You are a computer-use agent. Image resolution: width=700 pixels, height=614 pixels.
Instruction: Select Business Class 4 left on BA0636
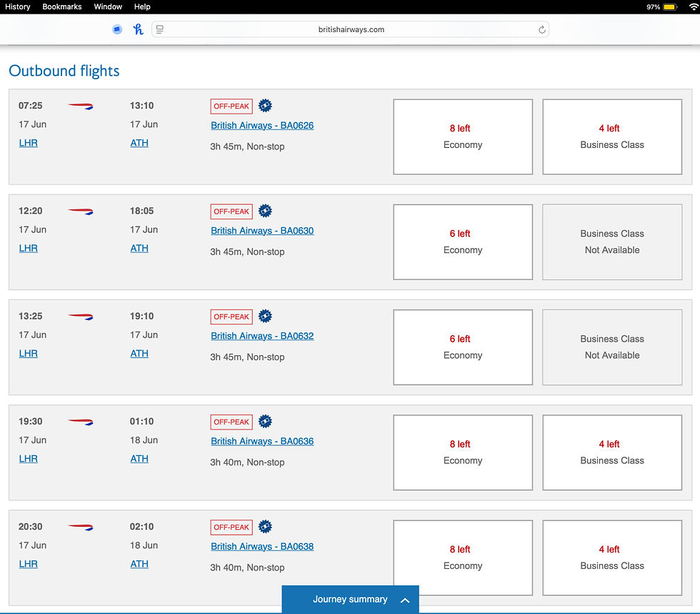pos(612,452)
